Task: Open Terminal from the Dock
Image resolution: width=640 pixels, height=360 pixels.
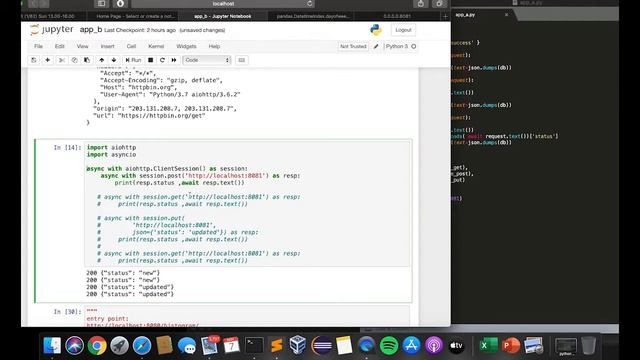Action: coord(254,346)
